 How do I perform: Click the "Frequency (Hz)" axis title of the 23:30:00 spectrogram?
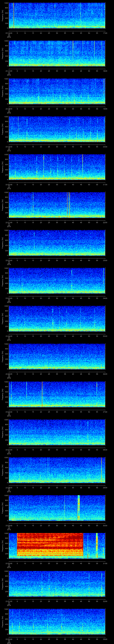pos(3,546)
